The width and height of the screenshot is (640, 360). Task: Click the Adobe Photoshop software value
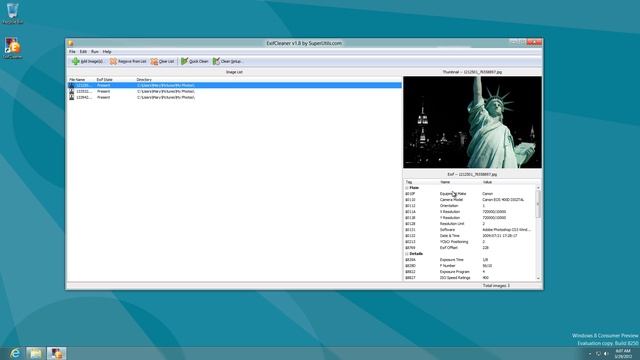click(x=506, y=230)
